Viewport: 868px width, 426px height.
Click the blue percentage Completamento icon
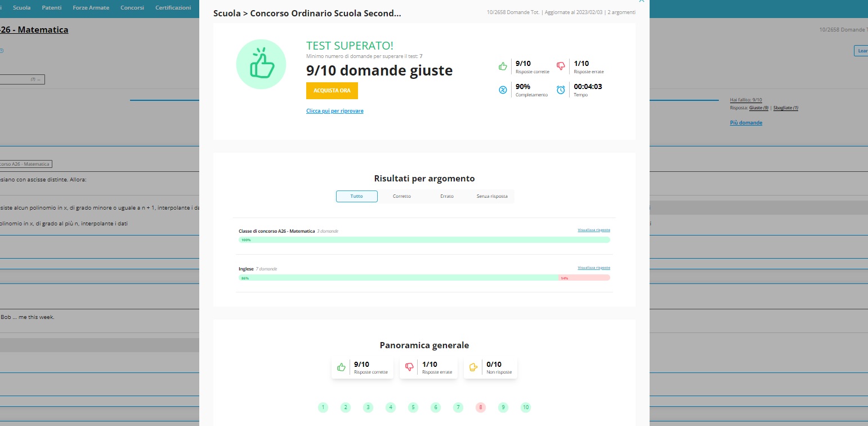(503, 90)
